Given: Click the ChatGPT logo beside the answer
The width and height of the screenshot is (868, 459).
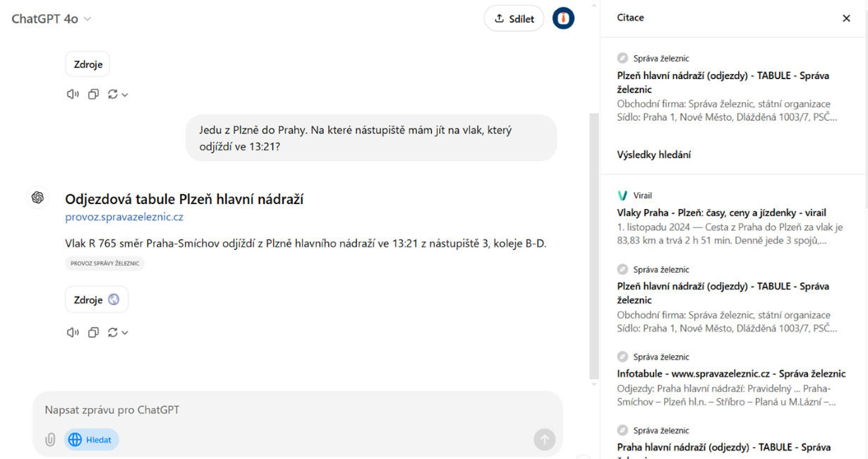Looking at the screenshot, I should point(37,198).
